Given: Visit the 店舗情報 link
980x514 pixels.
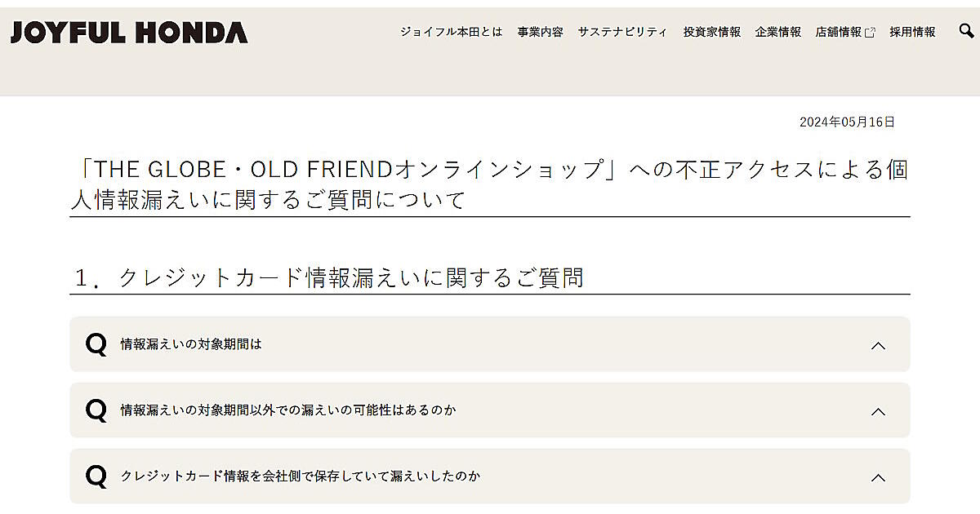Looking at the screenshot, I should [x=838, y=33].
